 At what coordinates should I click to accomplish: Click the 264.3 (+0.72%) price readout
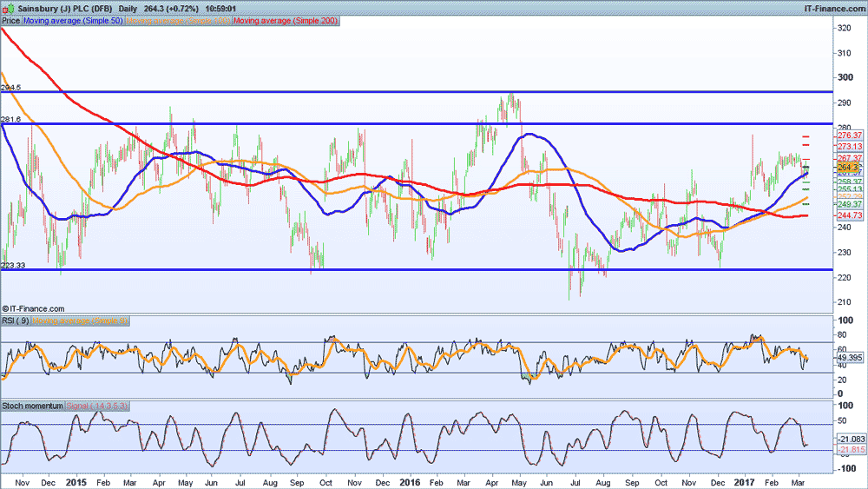tap(171, 9)
